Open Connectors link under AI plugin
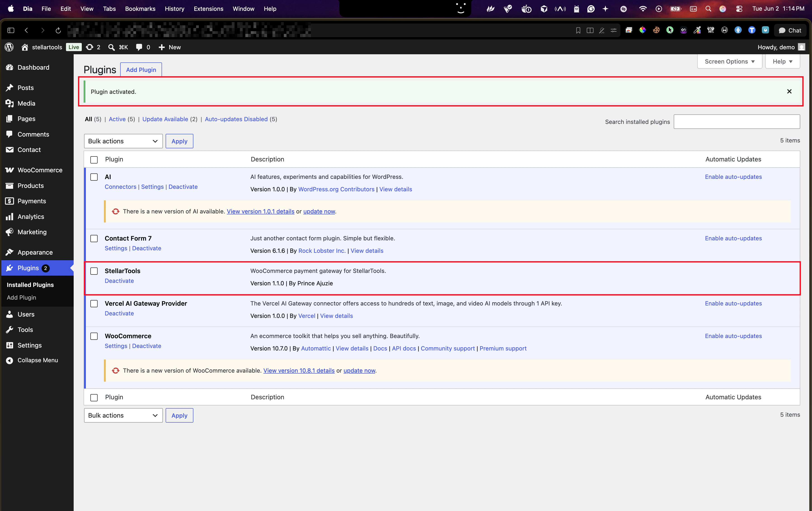This screenshot has height=511, width=812. 120,187
